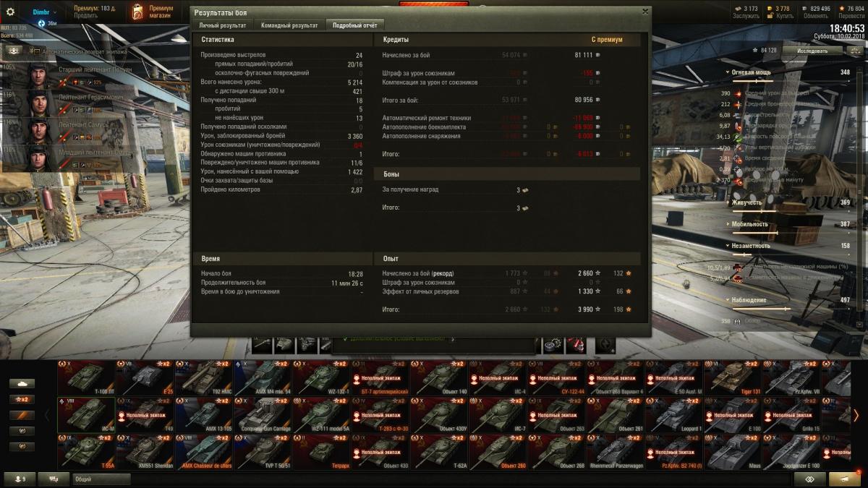The image size is (868, 488).
Task: Open the orange notifications button in bottom bar
Action: (x=846, y=479)
